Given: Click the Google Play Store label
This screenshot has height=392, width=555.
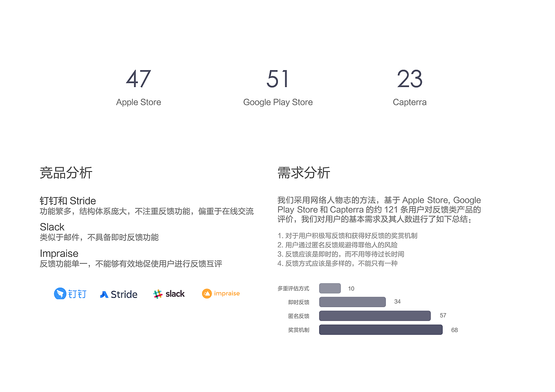Looking at the screenshot, I should click(x=278, y=102).
